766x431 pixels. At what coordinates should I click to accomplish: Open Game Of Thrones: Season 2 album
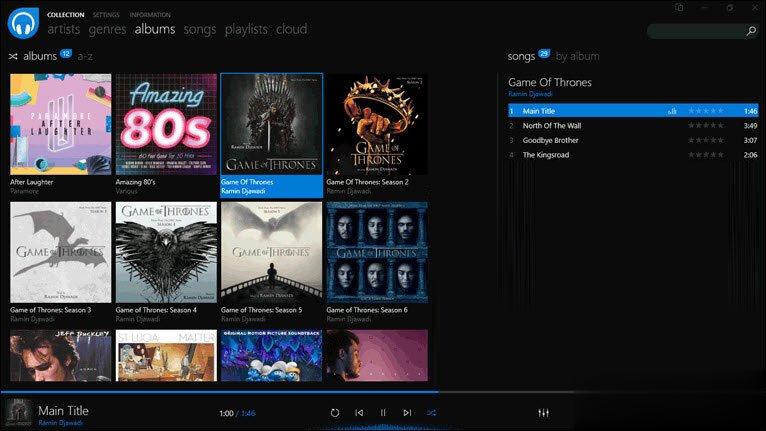377,124
